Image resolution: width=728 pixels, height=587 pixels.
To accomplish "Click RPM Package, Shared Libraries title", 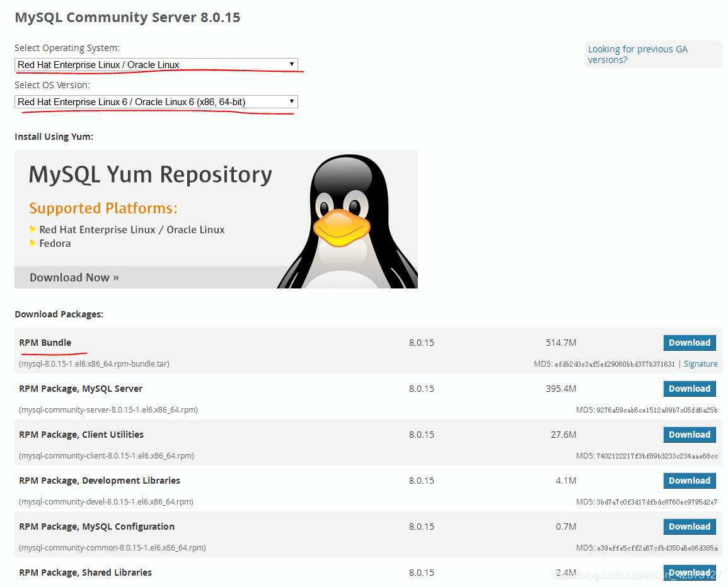I will [x=86, y=572].
